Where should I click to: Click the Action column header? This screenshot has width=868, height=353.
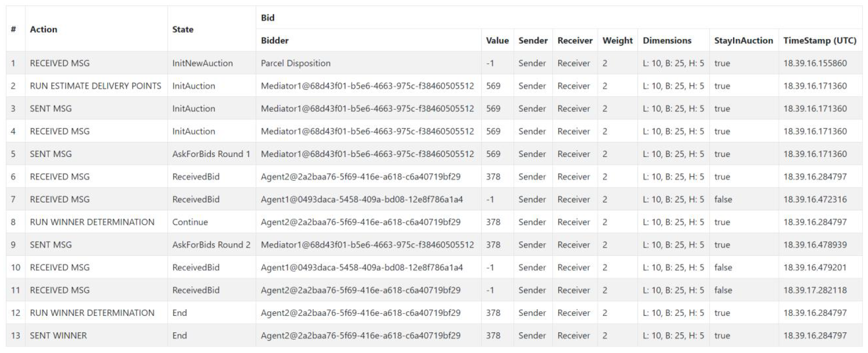(43, 29)
